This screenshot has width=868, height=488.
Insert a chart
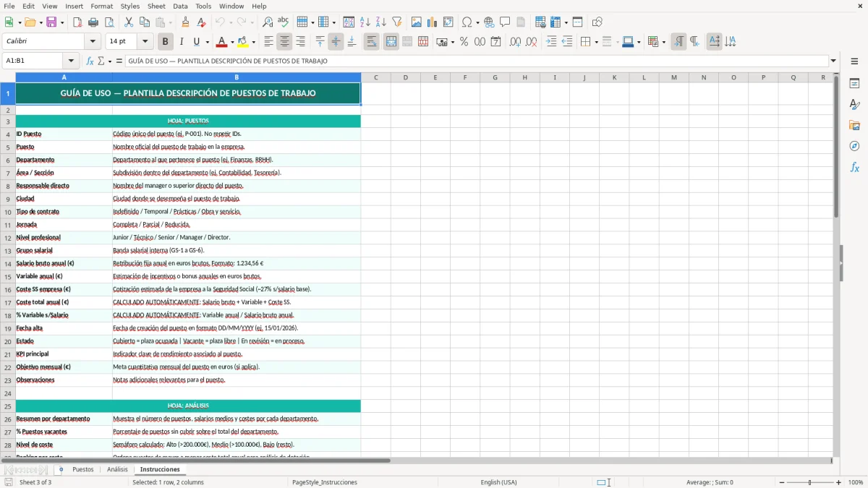point(433,22)
